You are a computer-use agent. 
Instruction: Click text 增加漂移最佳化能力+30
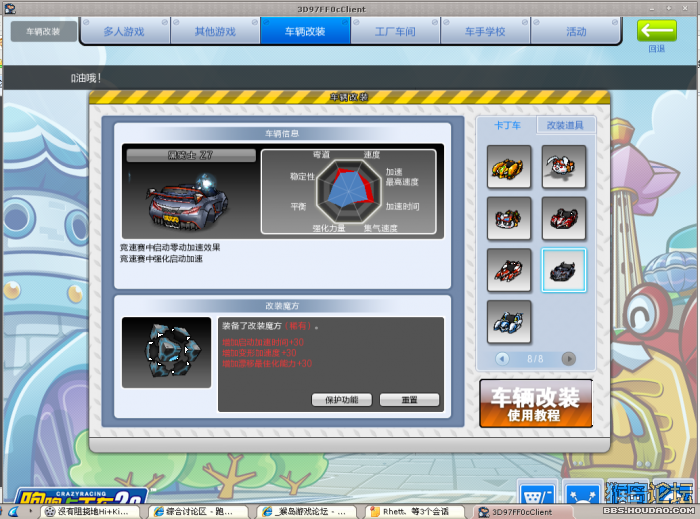(x=267, y=364)
